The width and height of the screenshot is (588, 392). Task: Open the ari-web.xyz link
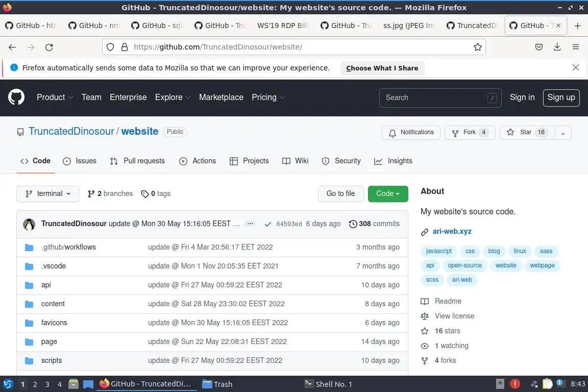point(452,231)
